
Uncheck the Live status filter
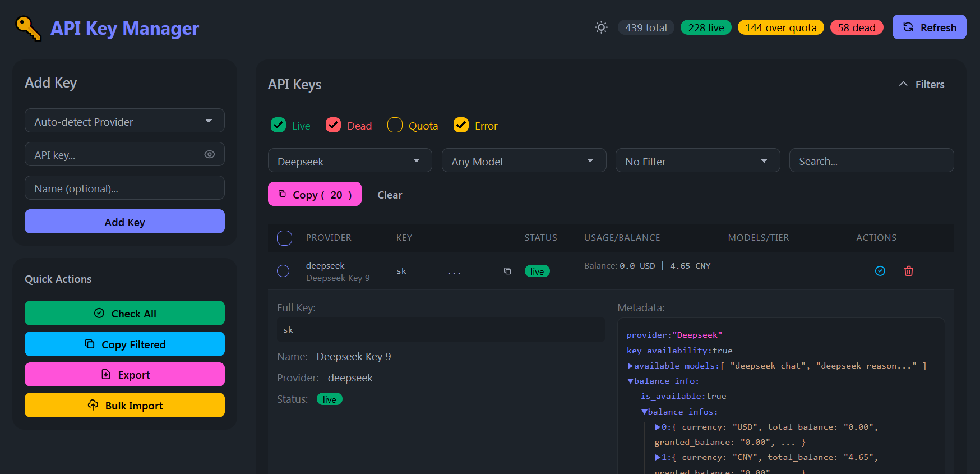[x=278, y=125]
